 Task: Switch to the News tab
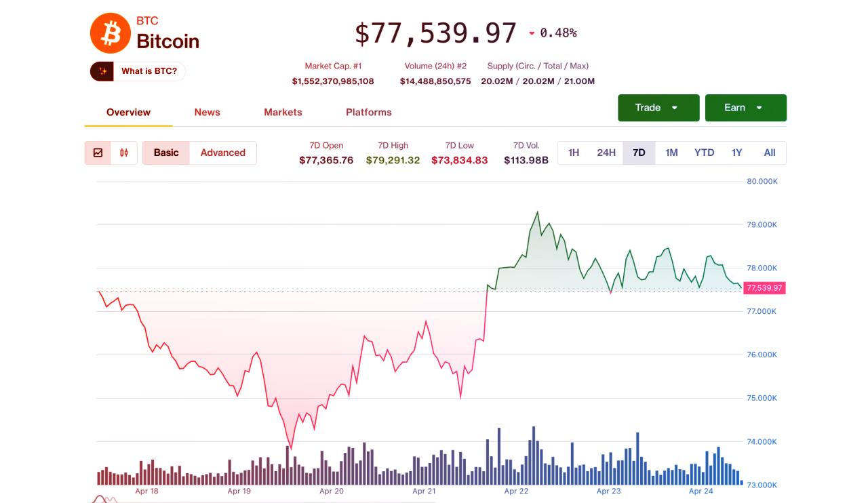207,112
